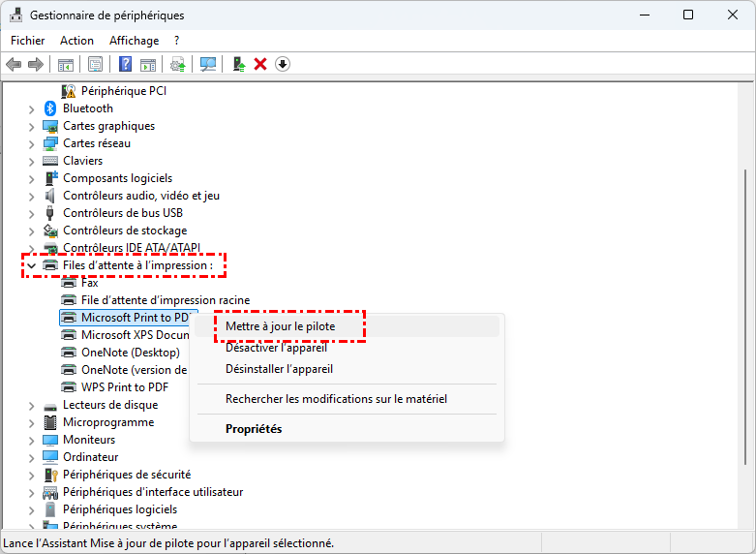The height and width of the screenshot is (554, 756).
Task: Select Contrôleurs IDE ATA/ATAPI category
Action: [x=132, y=248]
